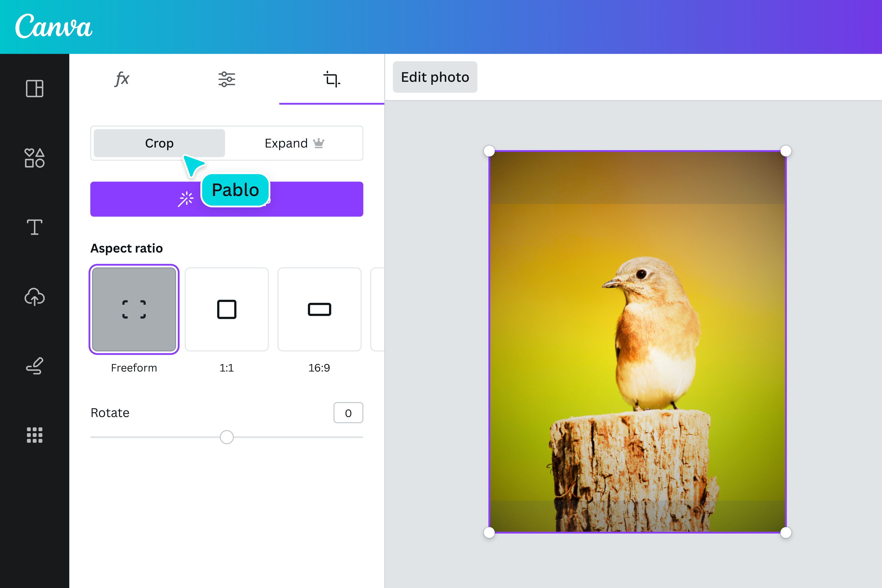Viewport: 882px width, 588px height.
Task: Select the Draw tool in the sidebar
Action: pos(34,366)
